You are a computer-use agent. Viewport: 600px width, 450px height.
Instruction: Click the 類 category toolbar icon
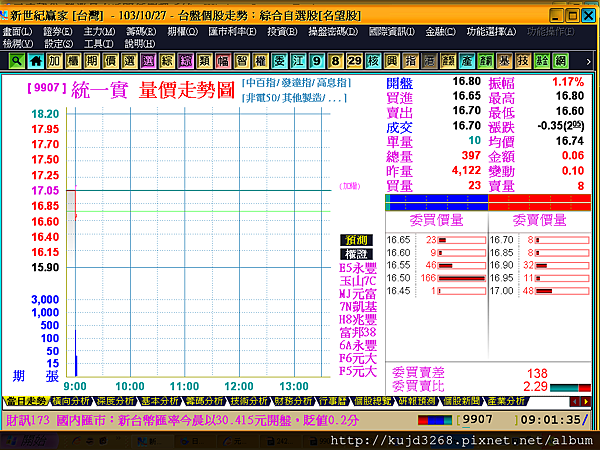pyautogui.click(x=204, y=61)
